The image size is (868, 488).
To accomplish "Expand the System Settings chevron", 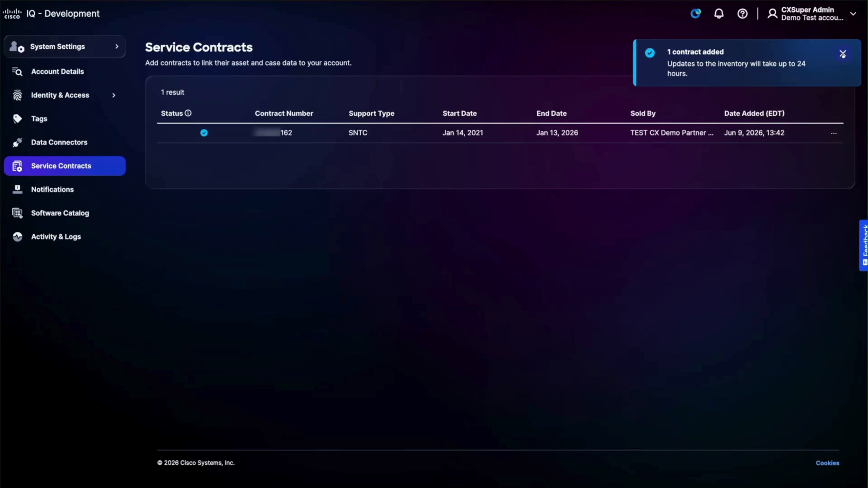I will tap(117, 47).
